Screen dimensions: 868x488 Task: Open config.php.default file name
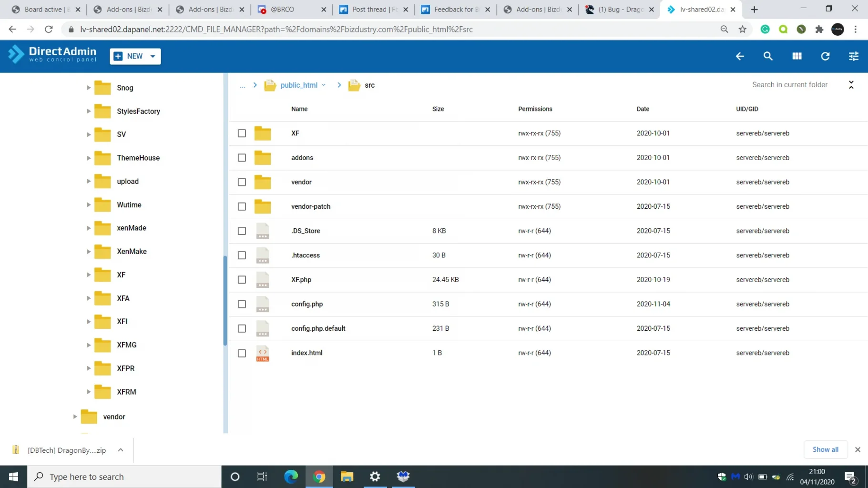[318, 328]
